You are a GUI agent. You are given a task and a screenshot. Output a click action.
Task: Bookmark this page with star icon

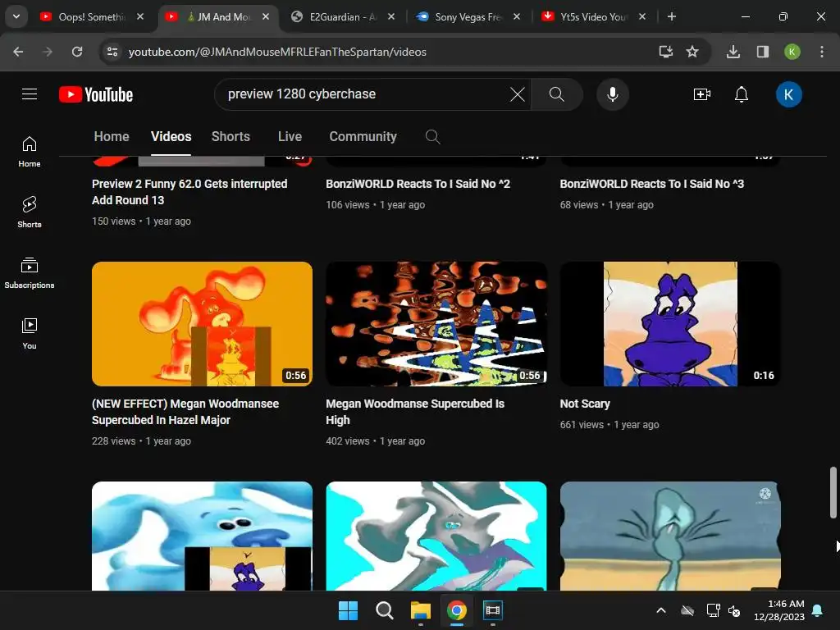coord(692,52)
